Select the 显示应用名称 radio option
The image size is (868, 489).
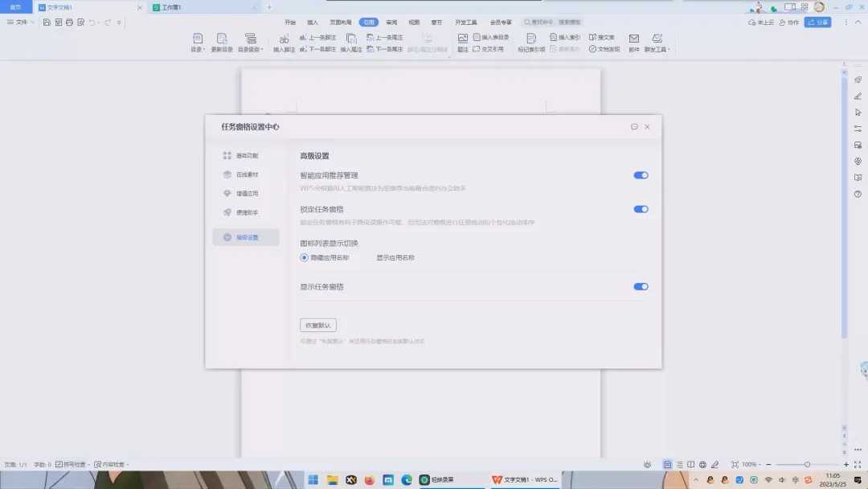pyautogui.click(x=391, y=257)
